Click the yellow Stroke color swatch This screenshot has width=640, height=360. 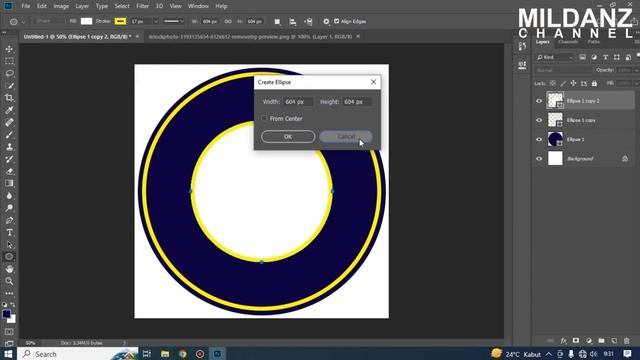coord(120,21)
